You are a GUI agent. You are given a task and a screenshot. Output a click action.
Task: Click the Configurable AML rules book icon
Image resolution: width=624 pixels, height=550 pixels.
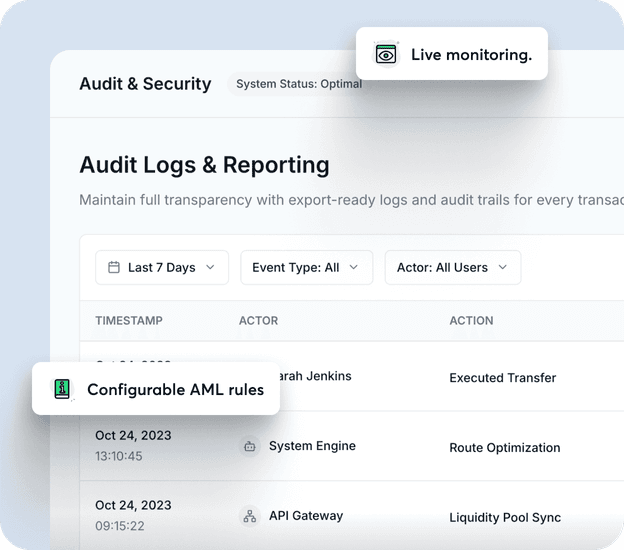(62, 389)
